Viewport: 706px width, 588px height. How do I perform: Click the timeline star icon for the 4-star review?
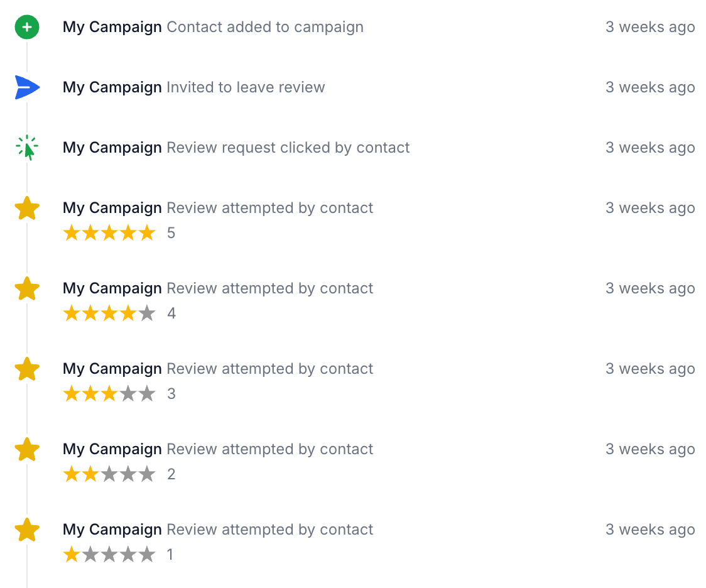click(27, 288)
